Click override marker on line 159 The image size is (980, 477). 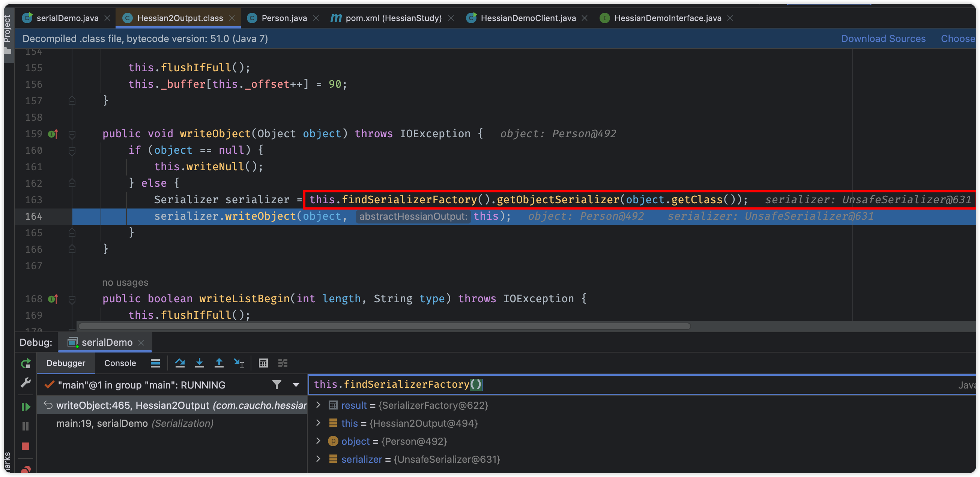(53, 134)
